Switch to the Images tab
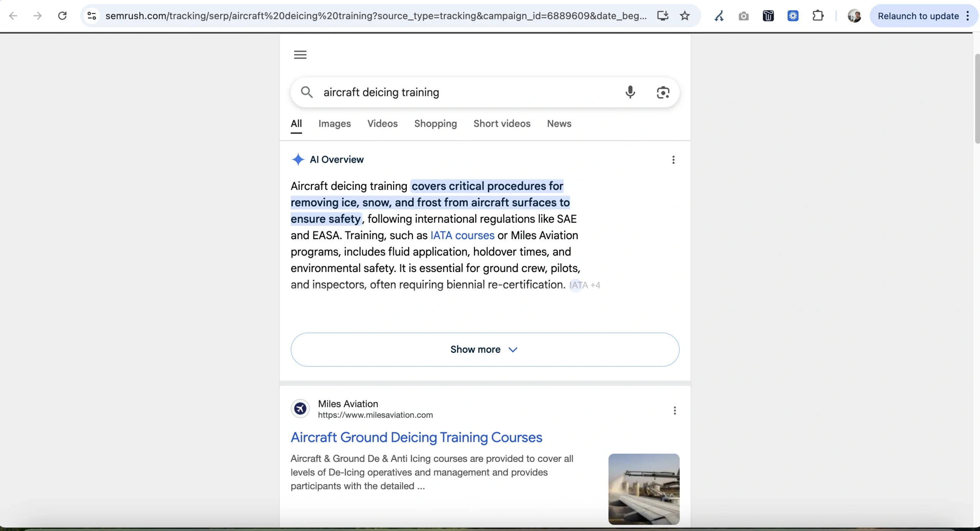 pyautogui.click(x=335, y=124)
